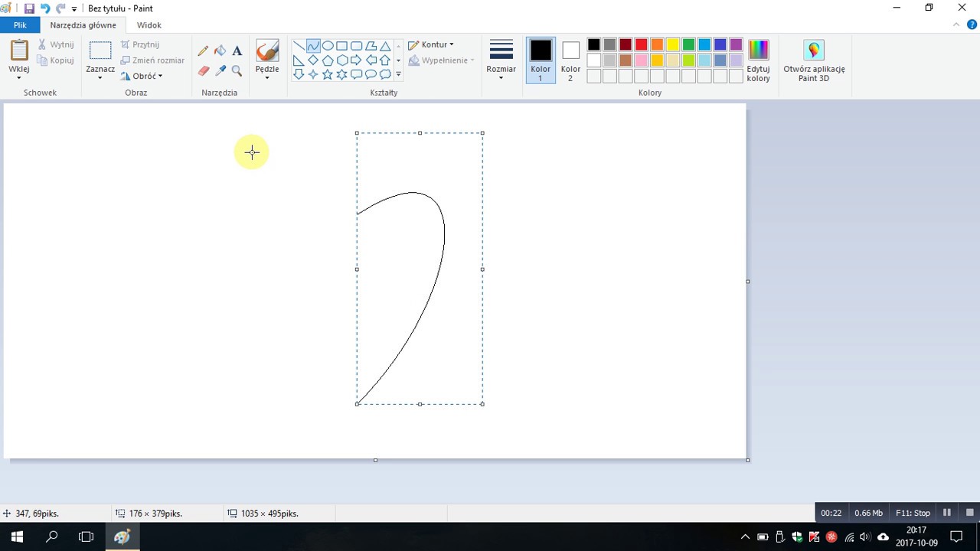Click Otwórz aplikację Paint 3D
980x551 pixels.
click(x=814, y=60)
